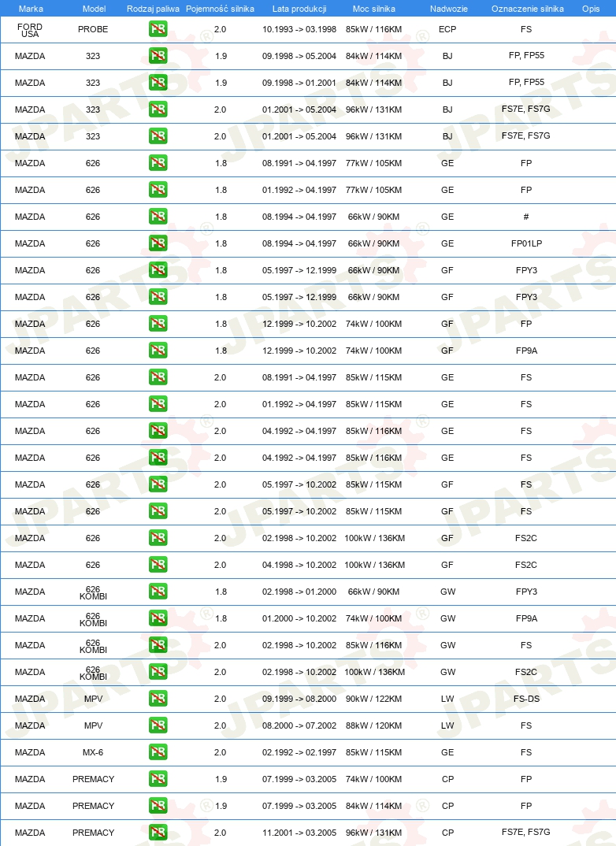Select the FS-DS engine code cell

click(x=526, y=699)
